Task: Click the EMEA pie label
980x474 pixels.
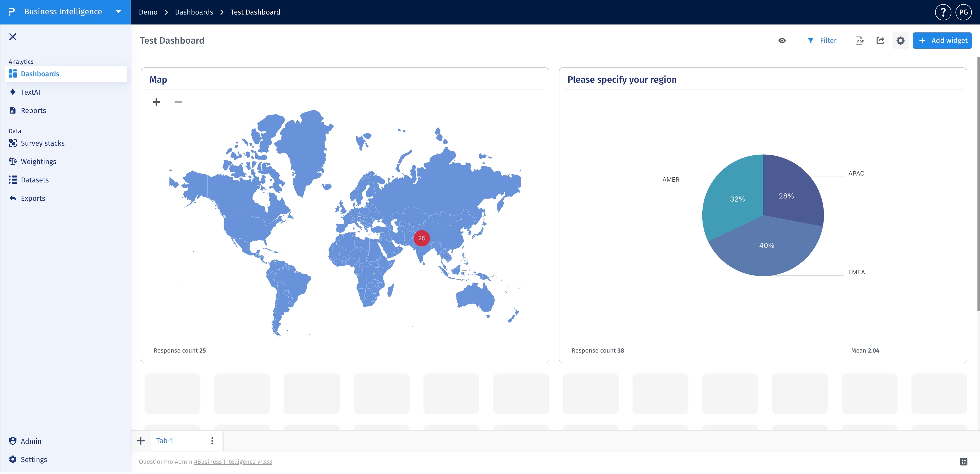Action: (x=856, y=272)
